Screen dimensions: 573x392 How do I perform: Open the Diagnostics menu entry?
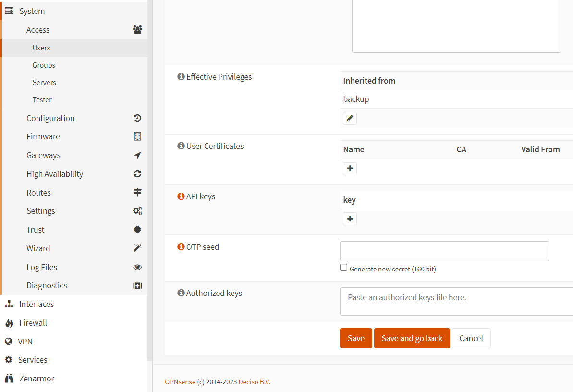pyautogui.click(x=74, y=285)
